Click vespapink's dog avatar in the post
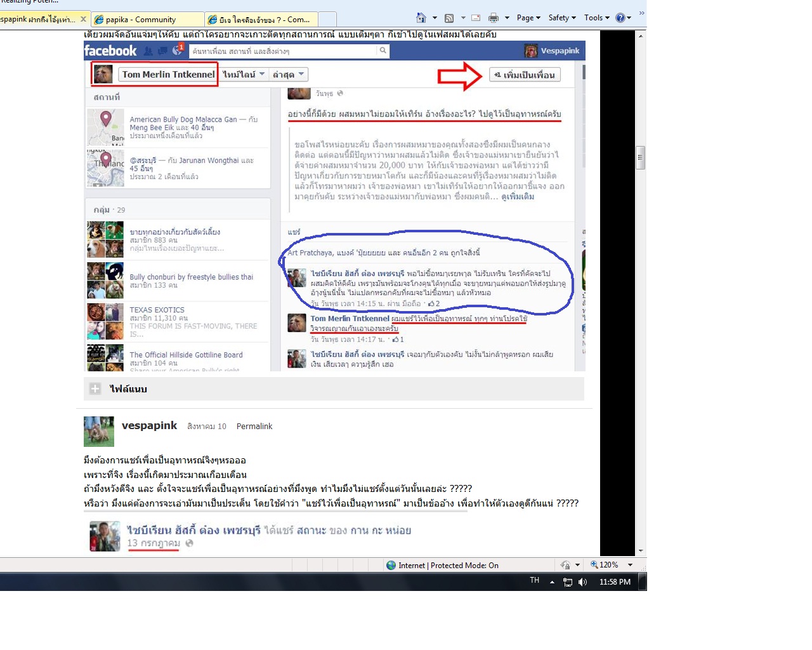 click(99, 432)
